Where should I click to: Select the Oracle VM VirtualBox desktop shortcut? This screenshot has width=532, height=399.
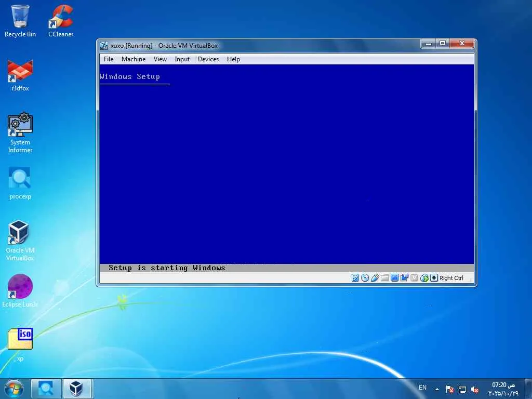point(20,241)
